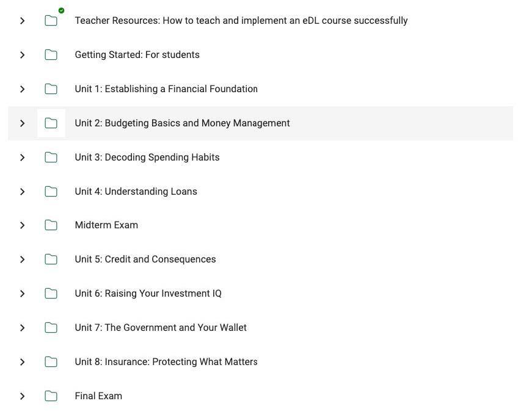Click the Unit 6 folder icon
This screenshot has width=518, height=420.
click(x=51, y=294)
